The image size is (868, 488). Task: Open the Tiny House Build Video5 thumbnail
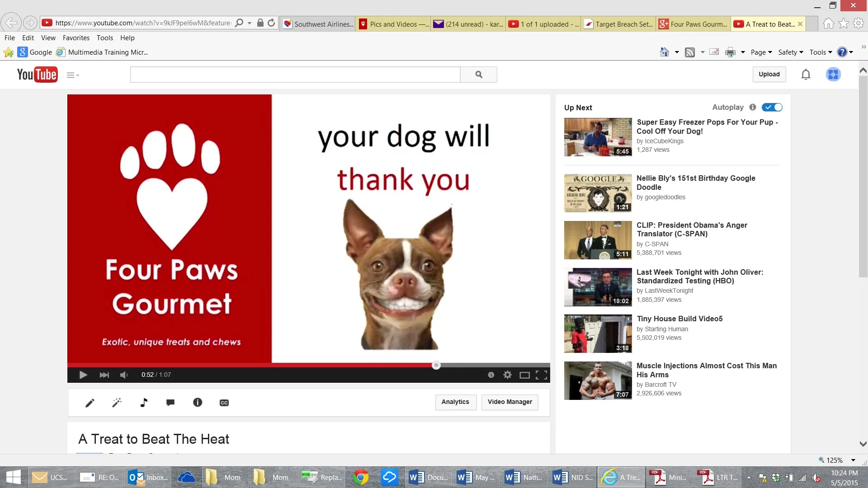pos(598,334)
